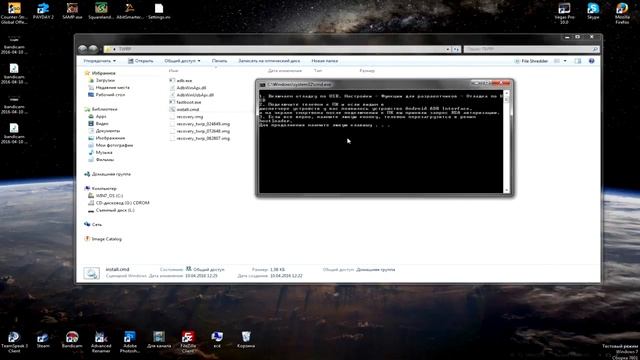Click the Explorer search input field
The height and width of the screenshot is (360, 640).
[531, 49]
